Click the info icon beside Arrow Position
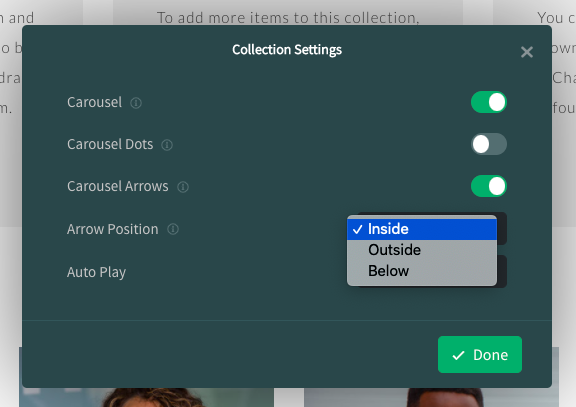Image resolution: width=576 pixels, height=407 pixels. (x=173, y=230)
